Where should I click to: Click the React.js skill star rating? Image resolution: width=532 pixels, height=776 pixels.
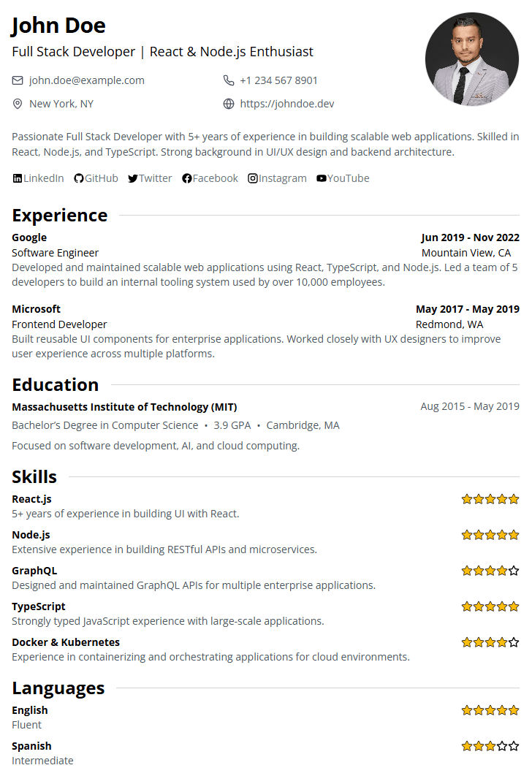490,499
